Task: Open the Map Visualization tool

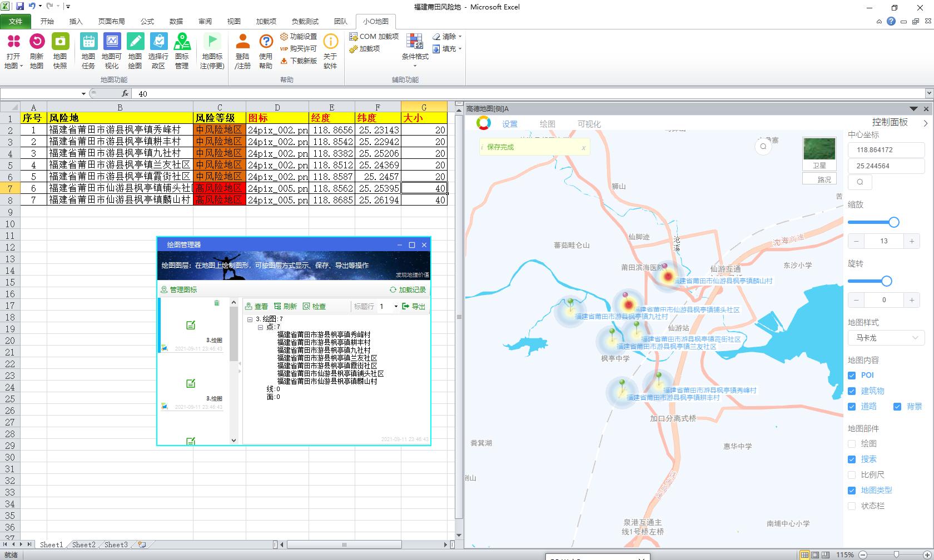Action: click(x=112, y=42)
